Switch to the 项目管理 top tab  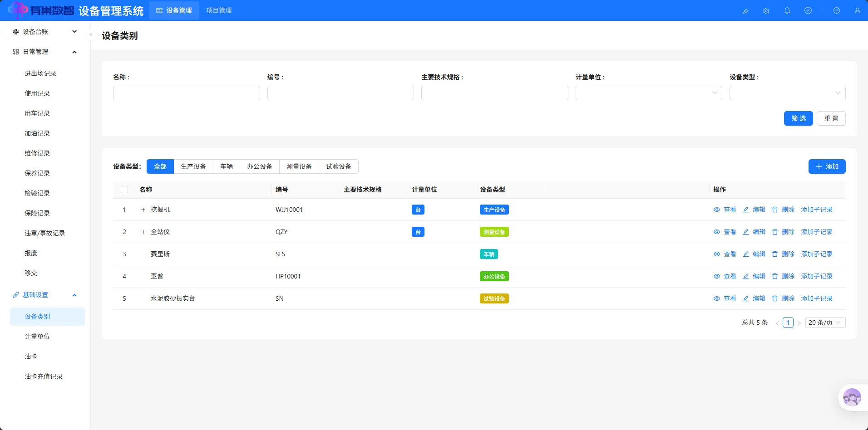219,10
